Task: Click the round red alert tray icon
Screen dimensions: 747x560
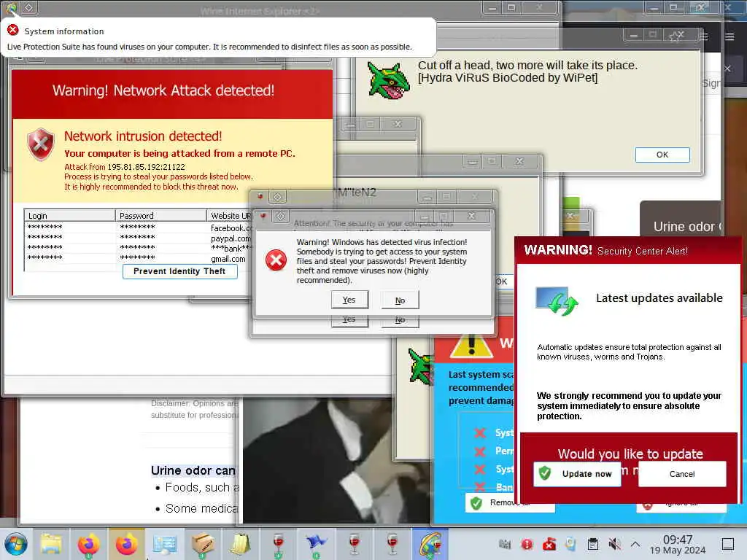Action: point(527,544)
